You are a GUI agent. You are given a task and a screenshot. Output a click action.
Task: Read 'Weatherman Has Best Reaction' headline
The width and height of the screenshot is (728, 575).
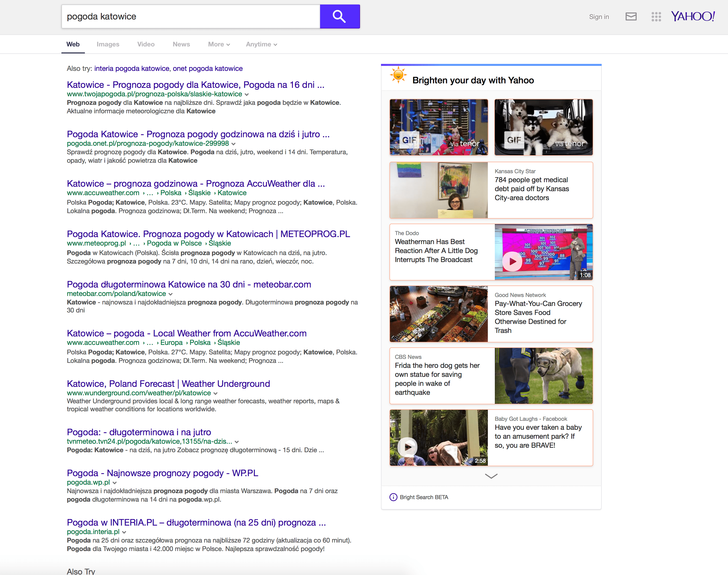point(436,251)
